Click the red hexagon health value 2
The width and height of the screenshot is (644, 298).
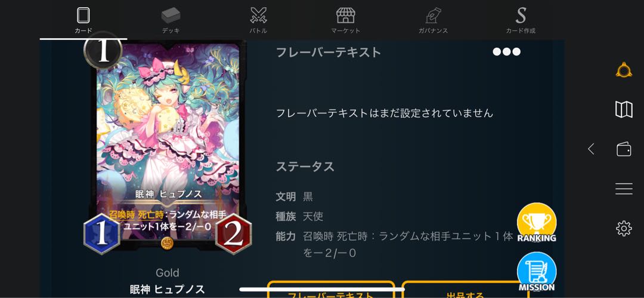tap(233, 234)
